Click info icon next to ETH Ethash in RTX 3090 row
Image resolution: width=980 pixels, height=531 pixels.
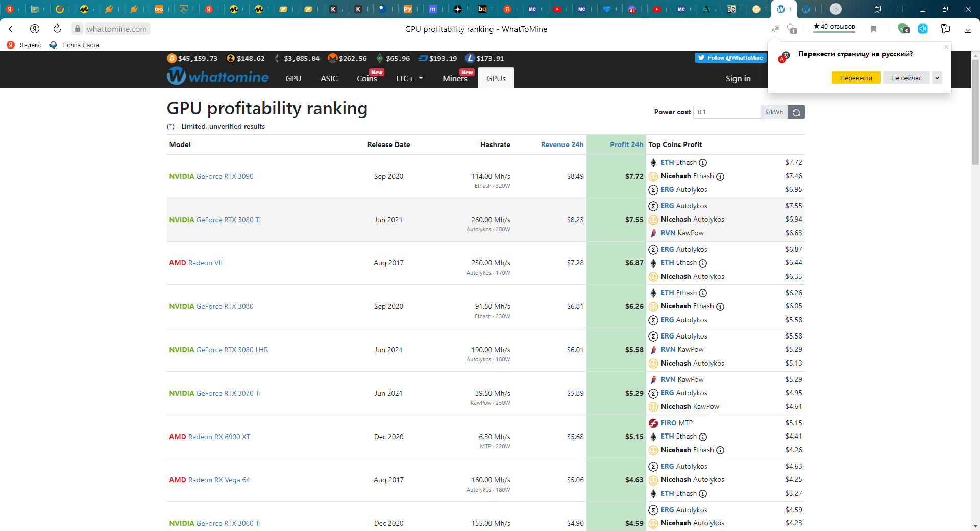coord(703,163)
